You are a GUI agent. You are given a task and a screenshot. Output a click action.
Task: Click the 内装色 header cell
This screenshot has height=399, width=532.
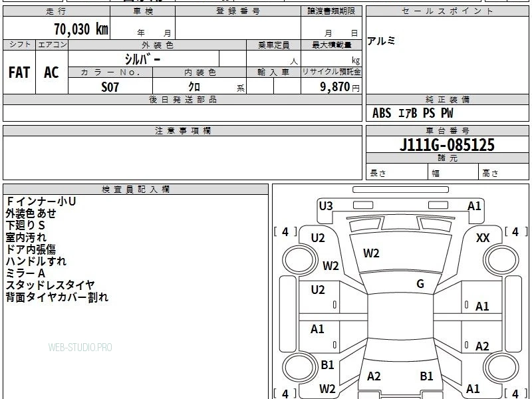199,72
